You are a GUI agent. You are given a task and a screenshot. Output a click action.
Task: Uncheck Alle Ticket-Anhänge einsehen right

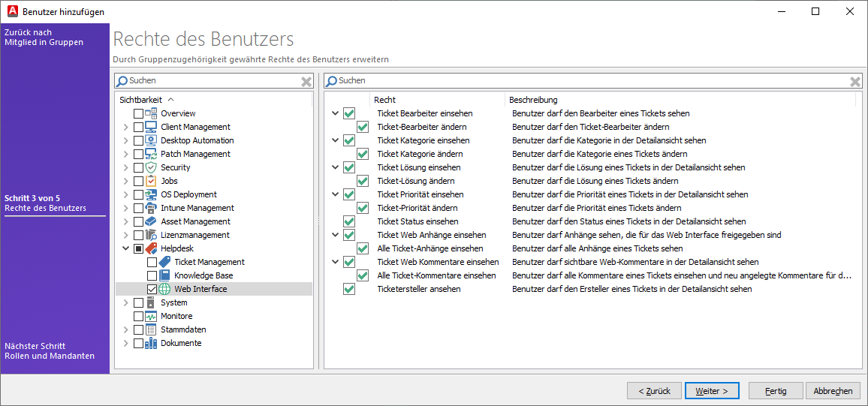point(363,249)
